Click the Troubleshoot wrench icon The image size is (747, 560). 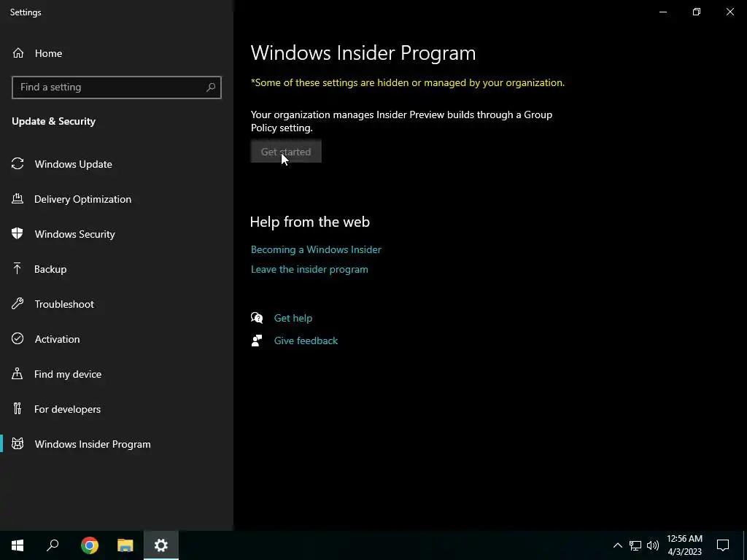click(x=18, y=304)
